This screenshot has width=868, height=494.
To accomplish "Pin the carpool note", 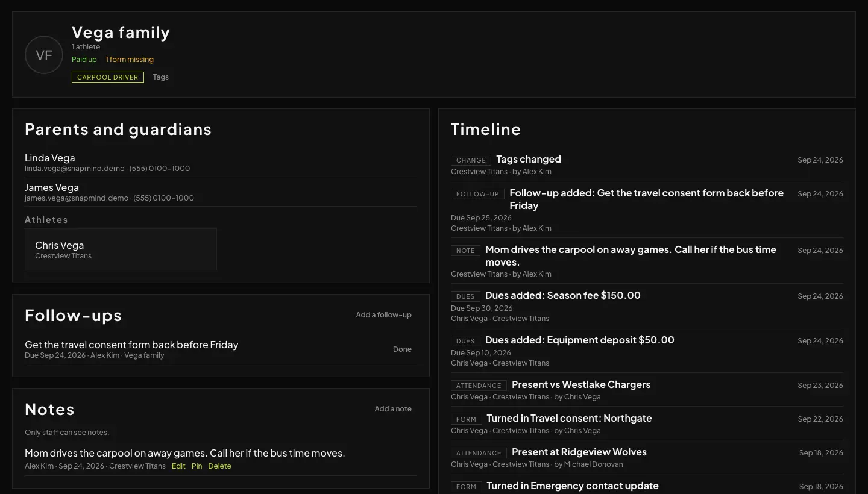I will [x=197, y=466].
